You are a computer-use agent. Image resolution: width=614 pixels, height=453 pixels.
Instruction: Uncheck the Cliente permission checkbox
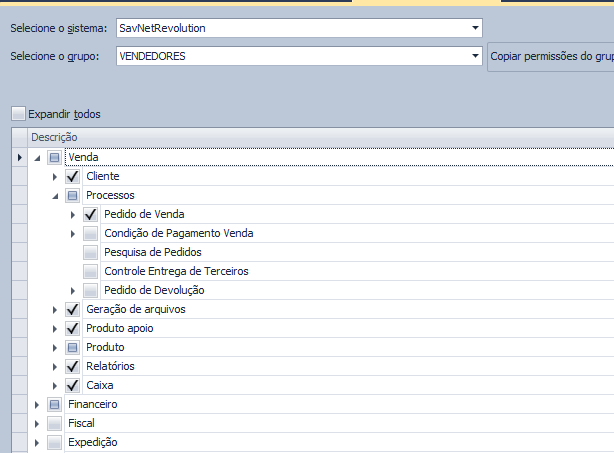pyautogui.click(x=72, y=176)
